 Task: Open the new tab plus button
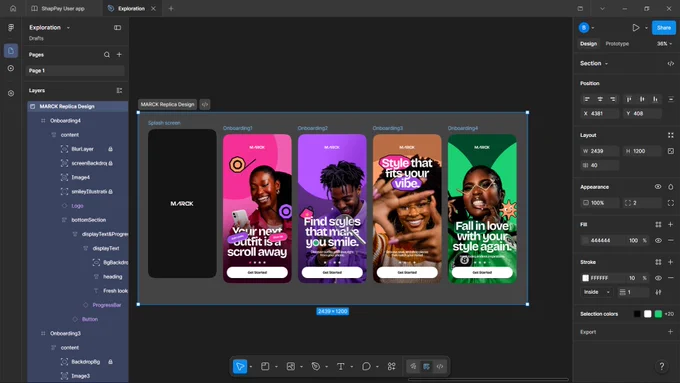click(171, 8)
